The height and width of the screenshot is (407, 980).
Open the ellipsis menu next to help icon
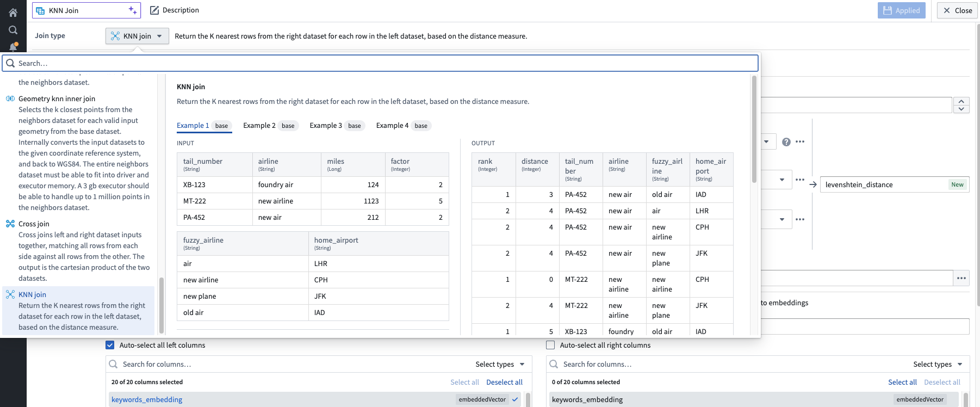click(x=800, y=141)
